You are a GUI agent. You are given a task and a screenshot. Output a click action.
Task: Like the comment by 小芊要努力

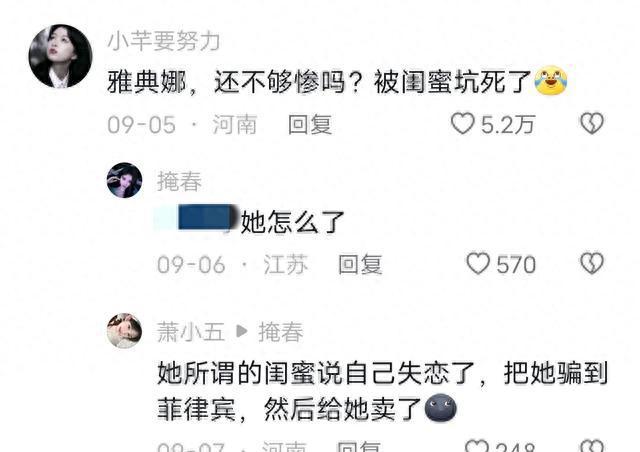(x=462, y=123)
